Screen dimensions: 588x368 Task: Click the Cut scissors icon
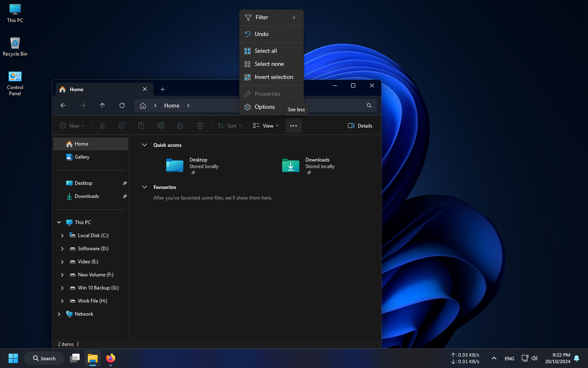pos(102,126)
